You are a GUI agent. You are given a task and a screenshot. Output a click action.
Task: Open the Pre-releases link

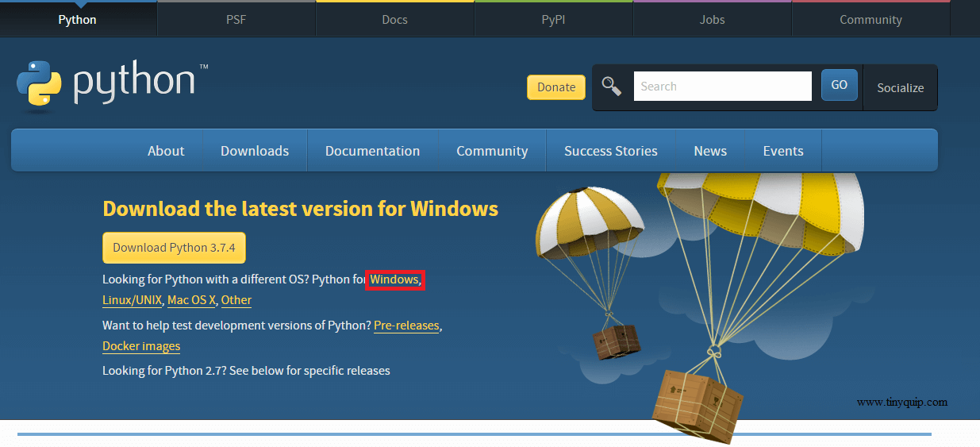(406, 326)
